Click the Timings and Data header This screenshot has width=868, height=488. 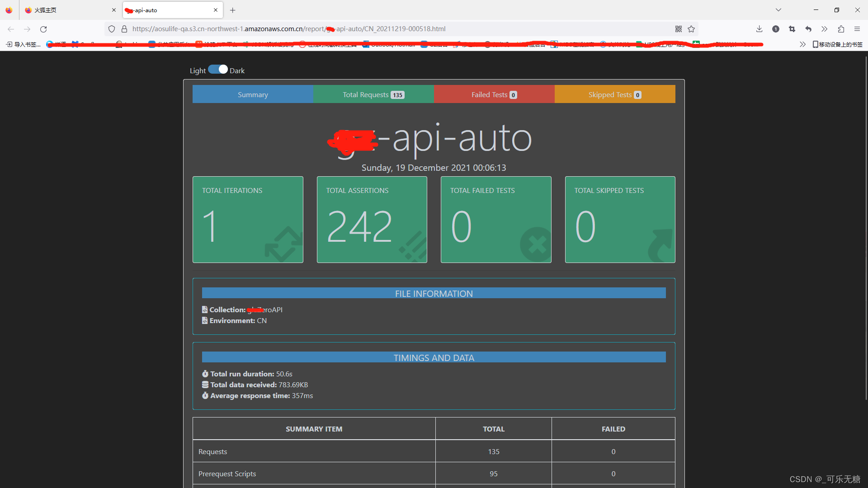click(x=434, y=357)
